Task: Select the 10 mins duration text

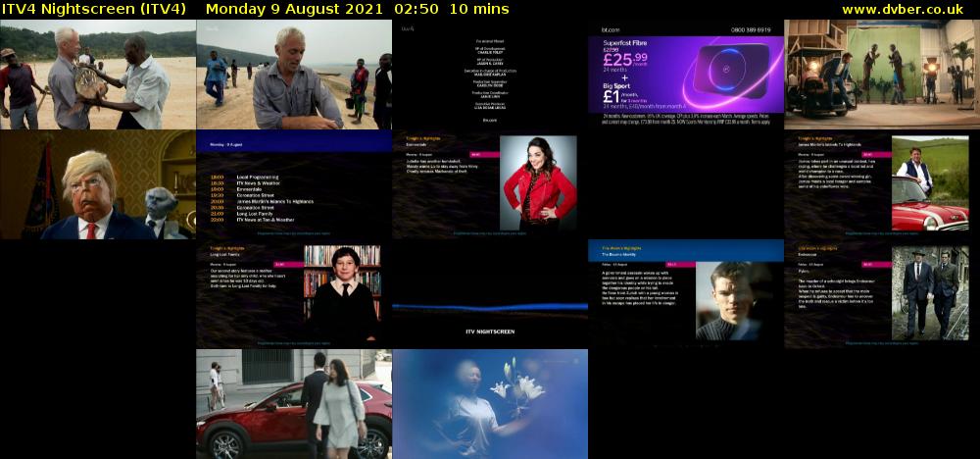Action: click(479, 10)
